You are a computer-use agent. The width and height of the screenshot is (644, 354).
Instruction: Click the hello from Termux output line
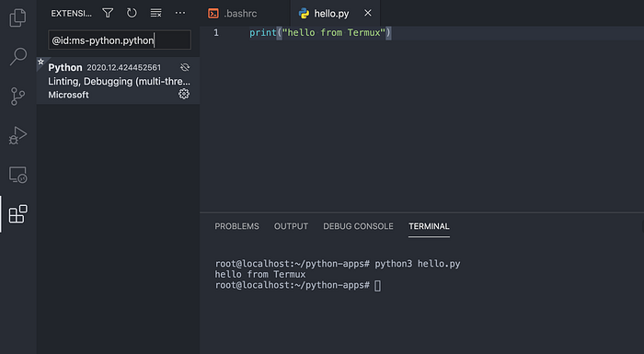[260, 274]
